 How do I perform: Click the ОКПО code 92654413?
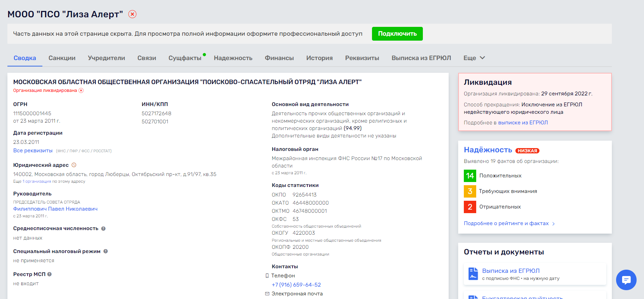tap(305, 195)
